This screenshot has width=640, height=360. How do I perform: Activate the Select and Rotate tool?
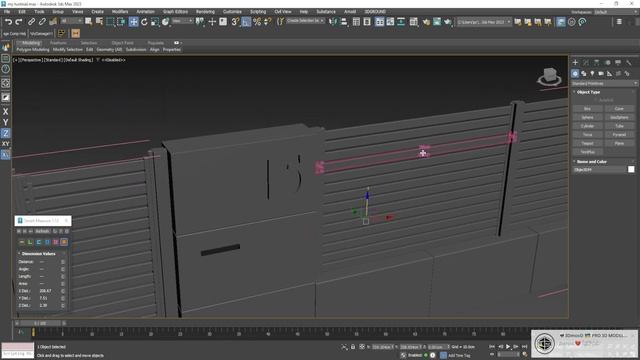click(x=144, y=22)
